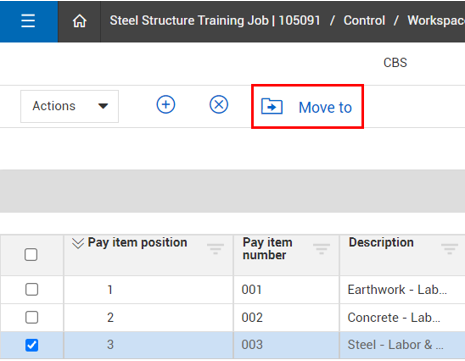Expand the Pay item position chevron

(x=78, y=243)
